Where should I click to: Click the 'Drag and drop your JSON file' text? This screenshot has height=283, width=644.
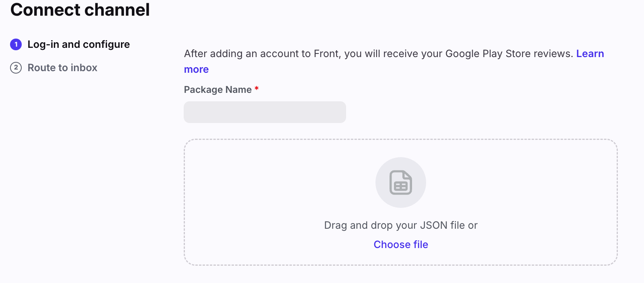[395, 225]
